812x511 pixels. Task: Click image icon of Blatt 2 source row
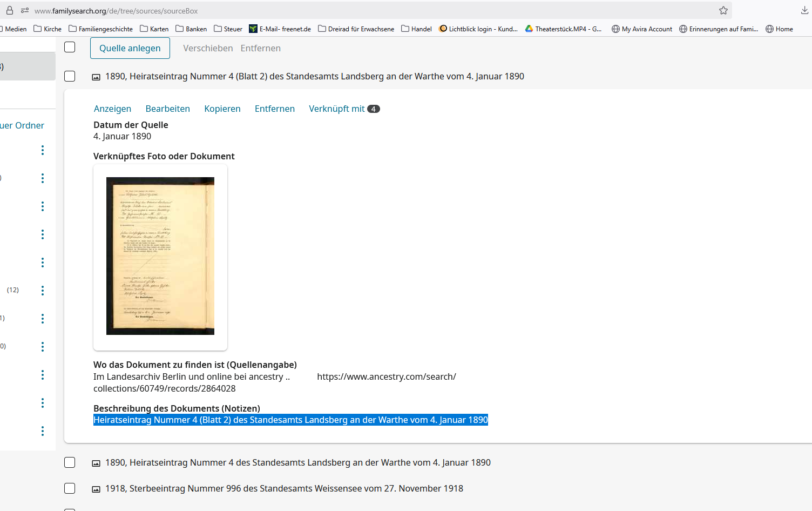[x=96, y=77]
